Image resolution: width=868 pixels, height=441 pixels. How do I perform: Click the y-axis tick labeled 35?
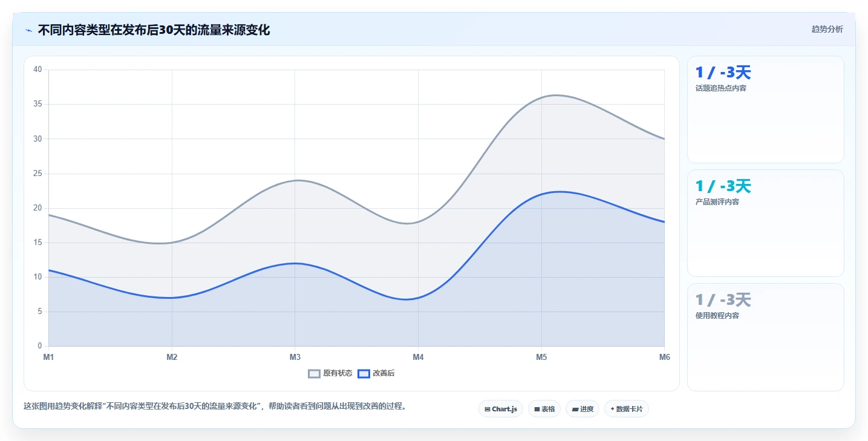(x=38, y=104)
